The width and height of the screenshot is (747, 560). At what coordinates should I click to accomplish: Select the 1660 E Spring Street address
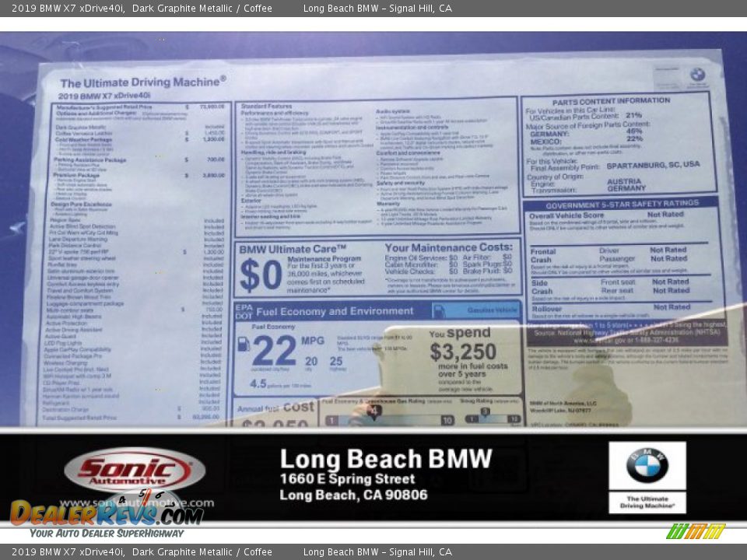tap(347, 479)
